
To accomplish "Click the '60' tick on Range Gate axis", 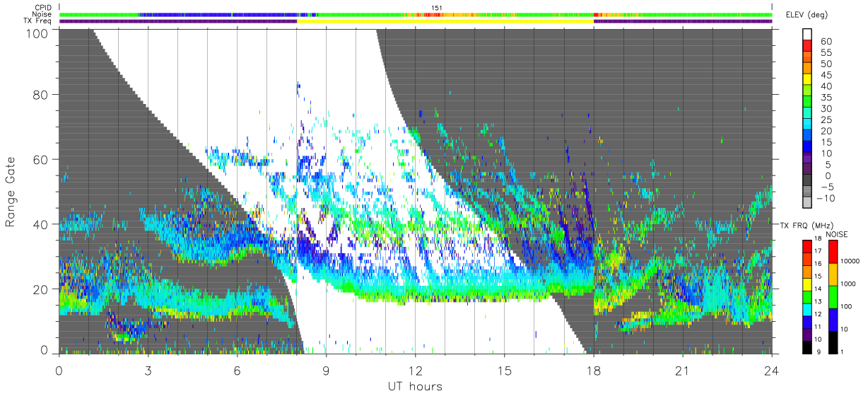I will [x=42, y=159].
